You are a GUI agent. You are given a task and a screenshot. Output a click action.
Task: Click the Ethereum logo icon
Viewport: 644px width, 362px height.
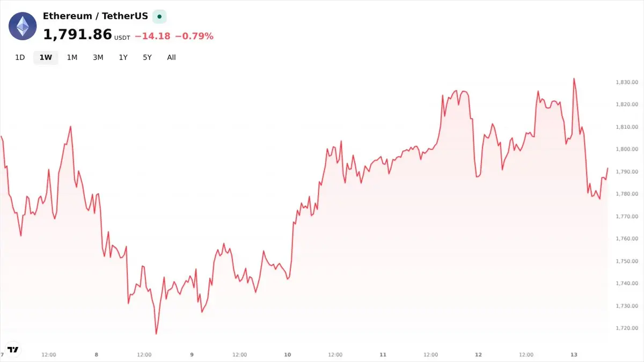pos(23,26)
